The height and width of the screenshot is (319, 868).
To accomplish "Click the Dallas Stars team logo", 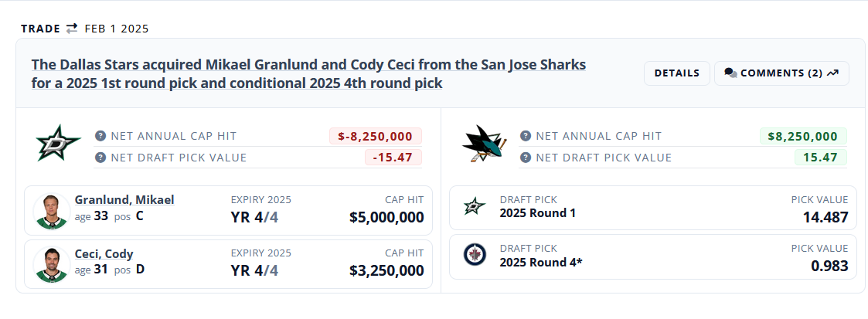I will pos(53,143).
